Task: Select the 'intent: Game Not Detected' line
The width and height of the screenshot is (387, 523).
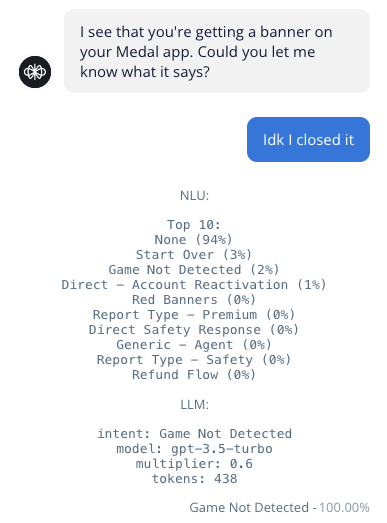Action: [195, 434]
